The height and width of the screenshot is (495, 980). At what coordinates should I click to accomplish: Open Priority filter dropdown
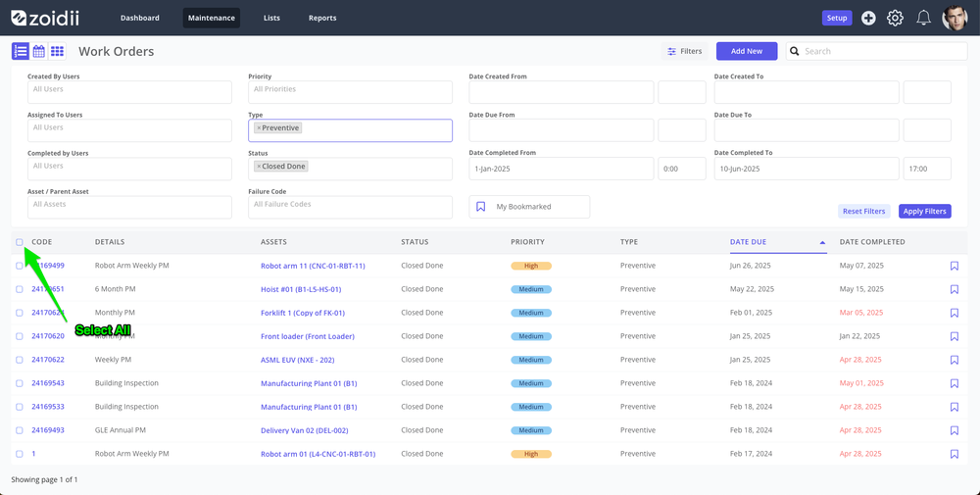point(350,92)
